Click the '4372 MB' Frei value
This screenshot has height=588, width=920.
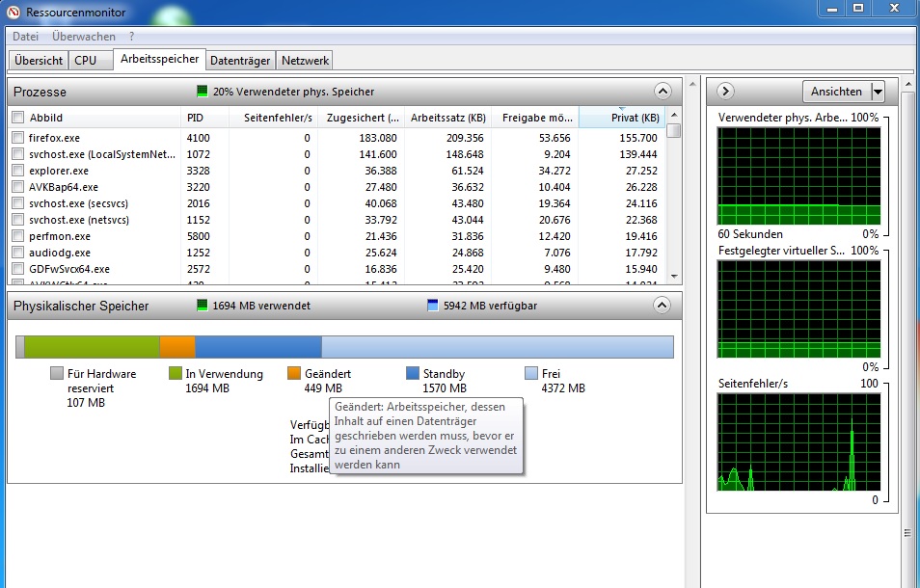tap(562, 388)
